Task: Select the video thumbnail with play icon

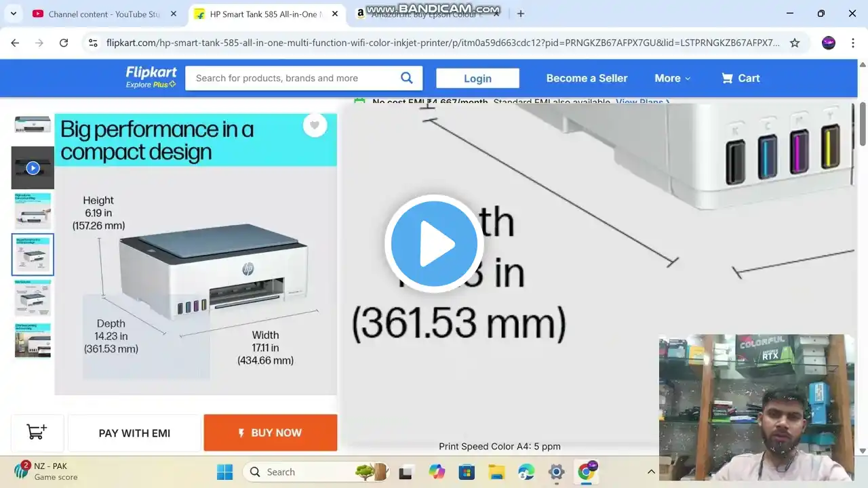Action: tap(33, 167)
